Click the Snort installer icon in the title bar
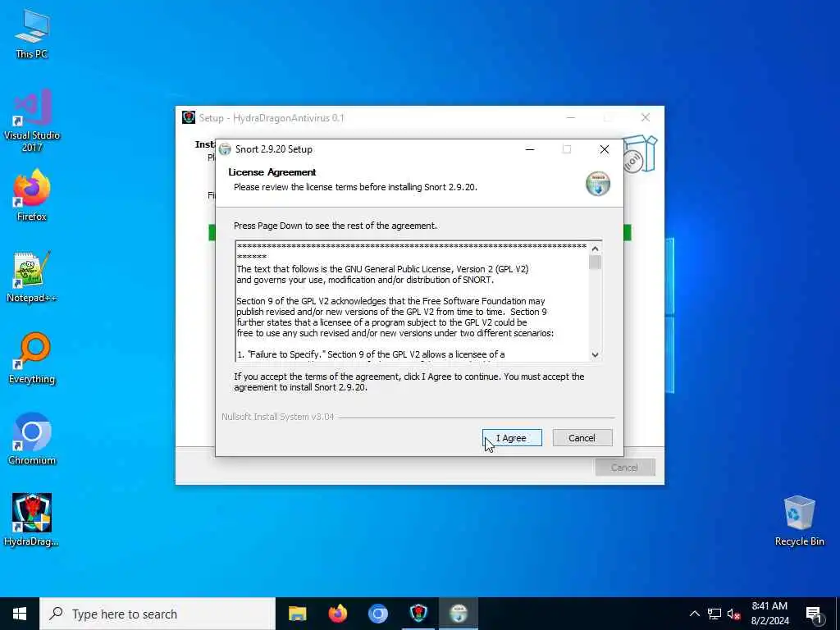Screen dimensions: 840x630 tap(225, 149)
